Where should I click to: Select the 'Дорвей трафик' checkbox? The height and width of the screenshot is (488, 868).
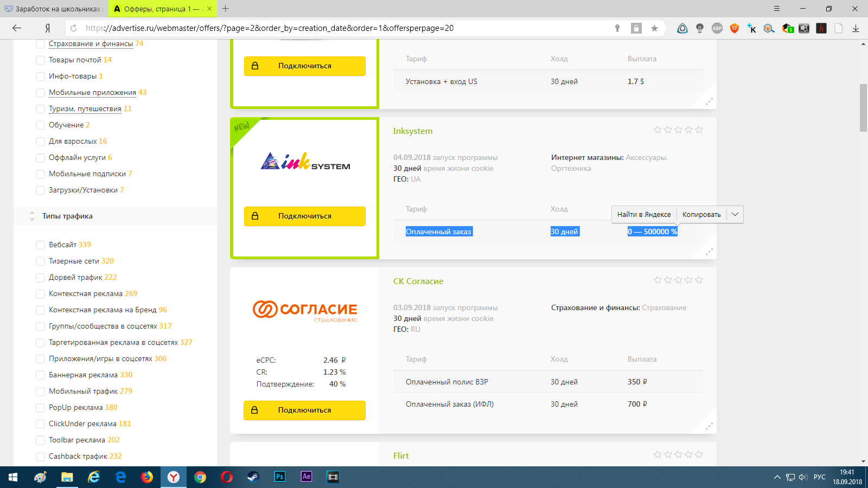pyautogui.click(x=40, y=278)
